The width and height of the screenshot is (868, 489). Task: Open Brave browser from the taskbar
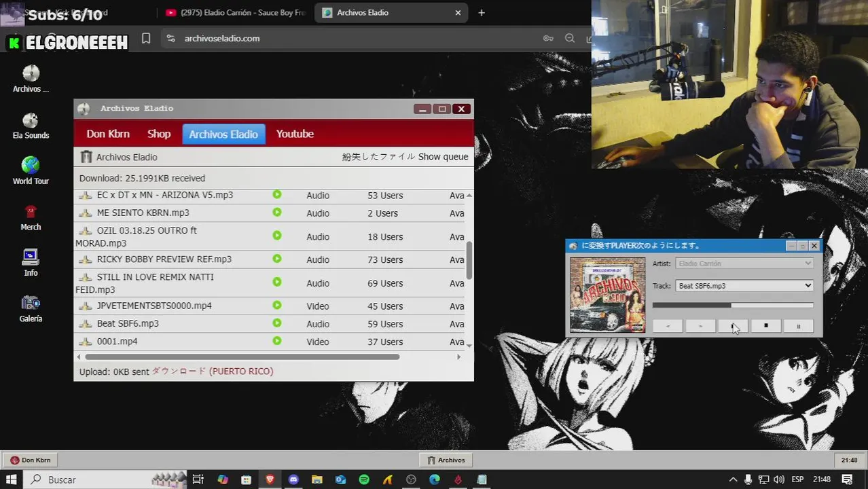point(270,479)
